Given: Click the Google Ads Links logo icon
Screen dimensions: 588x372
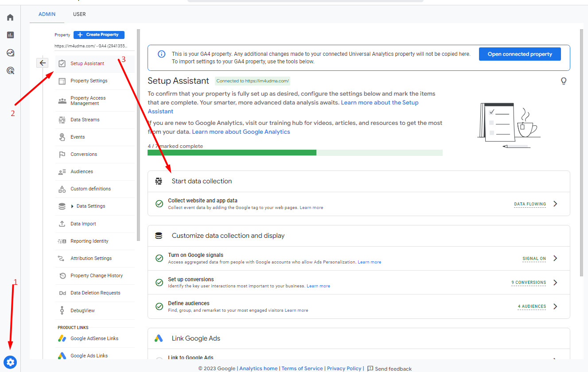Looking at the screenshot, I should click(62, 356).
